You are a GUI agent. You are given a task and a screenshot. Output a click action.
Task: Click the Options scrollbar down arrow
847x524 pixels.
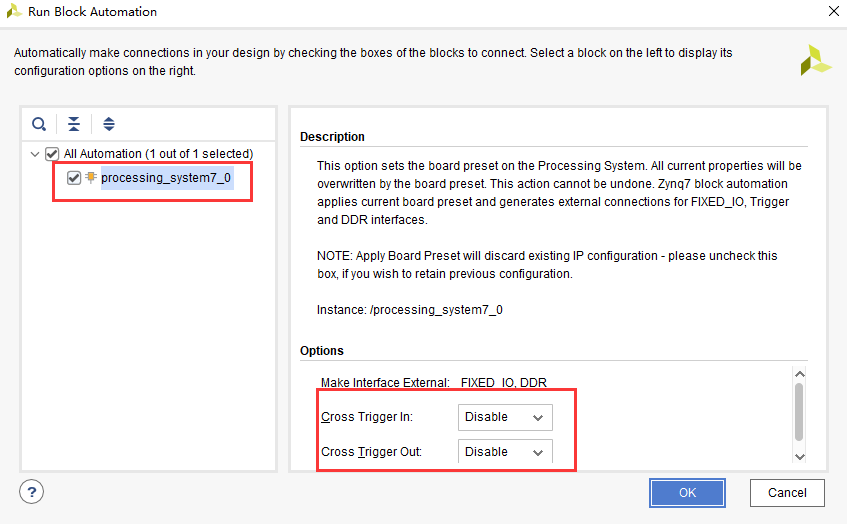coord(800,456)
